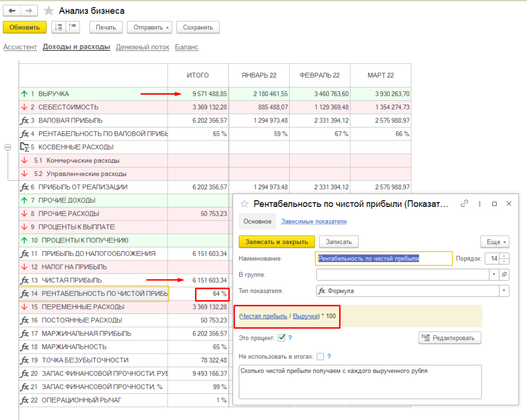
Task: Click the green arrow icon of ВЫРУЧКА row
Action: tap(24, 94)
